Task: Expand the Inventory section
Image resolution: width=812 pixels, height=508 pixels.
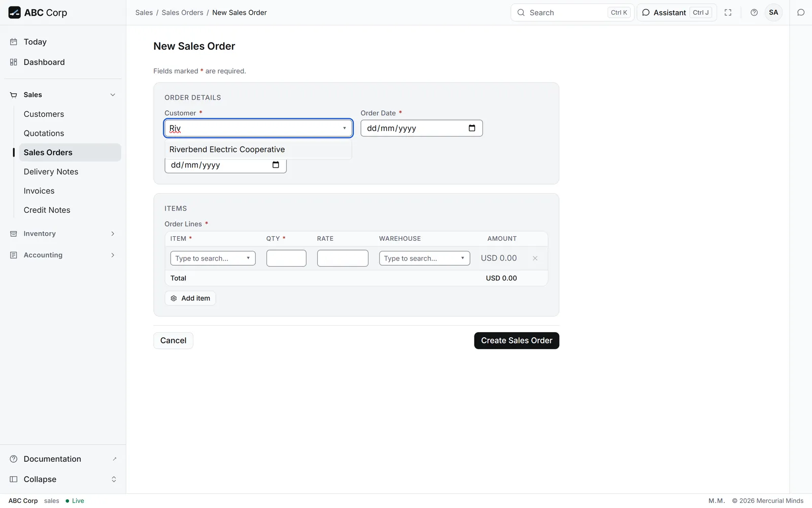Action: (63, 234)
